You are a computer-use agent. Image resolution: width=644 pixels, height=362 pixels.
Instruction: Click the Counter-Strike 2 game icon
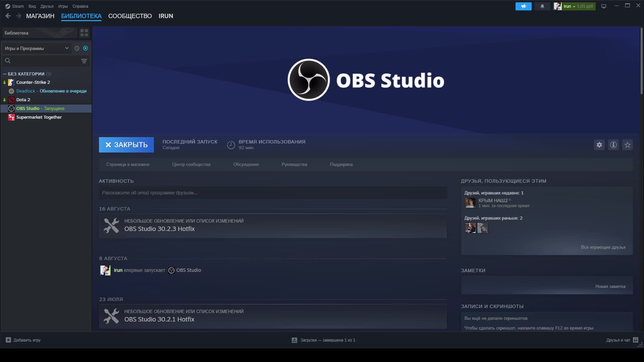(x=11, y=82)
